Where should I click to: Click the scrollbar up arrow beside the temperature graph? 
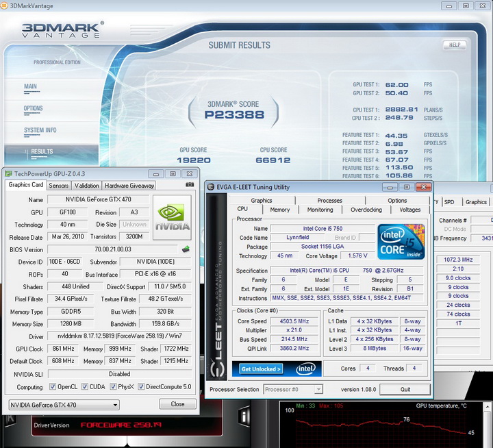[x=487, y=406]
